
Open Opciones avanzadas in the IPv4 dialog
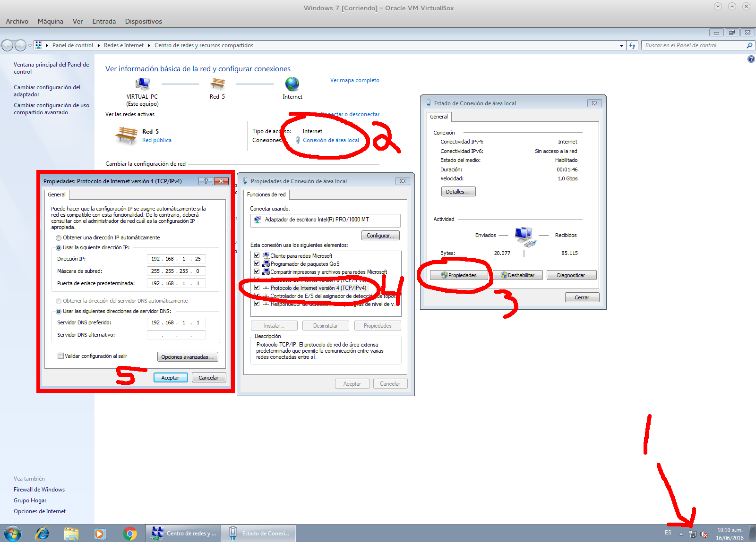(188, 357)
